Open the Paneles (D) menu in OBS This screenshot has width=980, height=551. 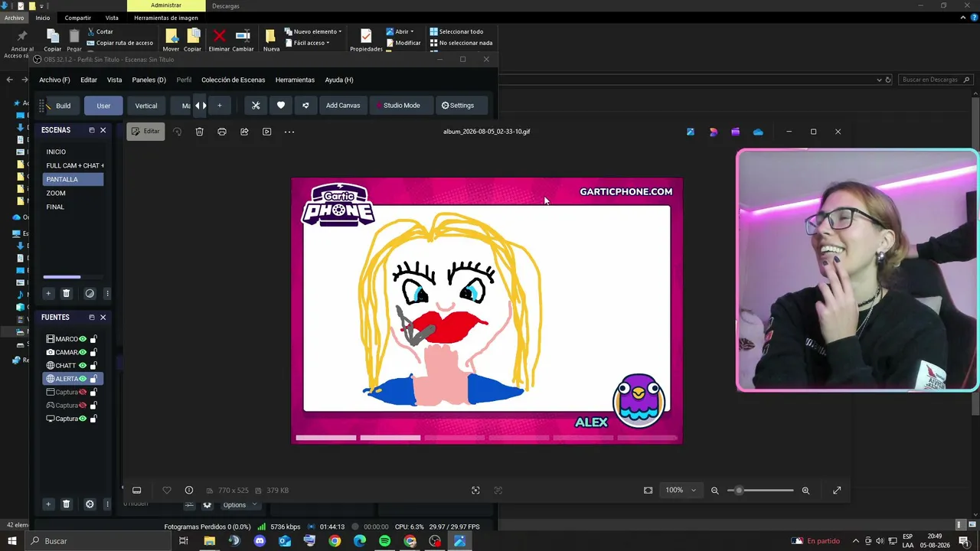click(149, 80)
